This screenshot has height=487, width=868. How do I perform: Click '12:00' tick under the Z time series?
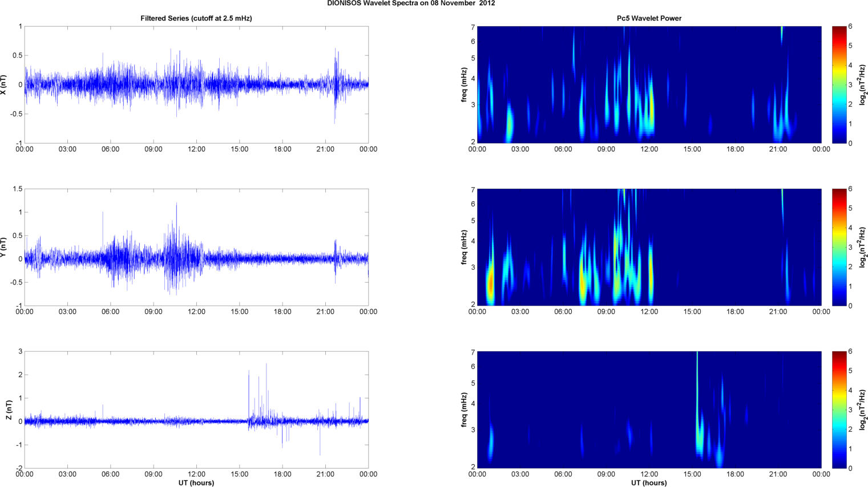tap(196, 474)
